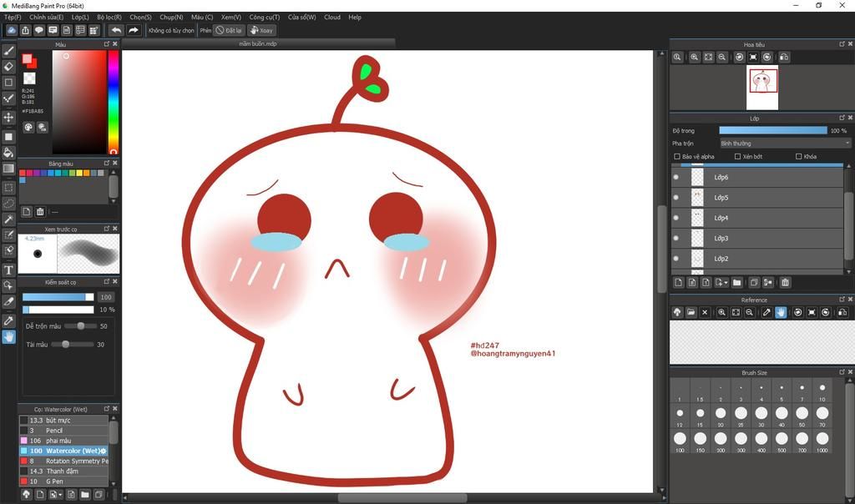Open the Cloud menu
This screenshot has height=504, width=855.
click(332, 17)
